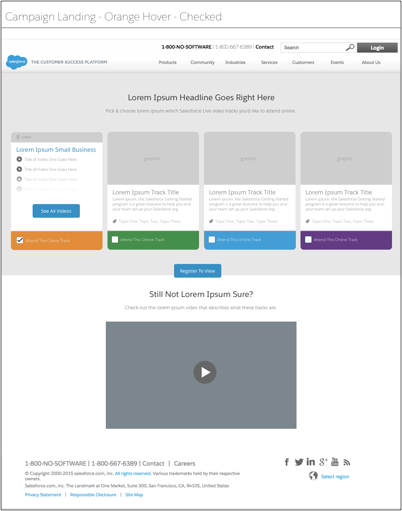Open the Twitter bird icon
Screen dimensions: 402x511
[x=299, y=462]
